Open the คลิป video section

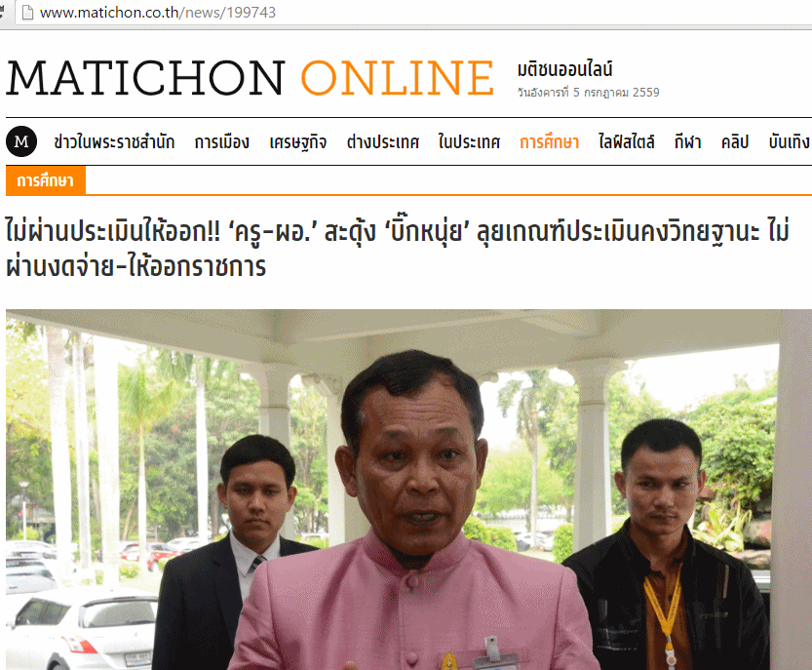tap(735, 141)
